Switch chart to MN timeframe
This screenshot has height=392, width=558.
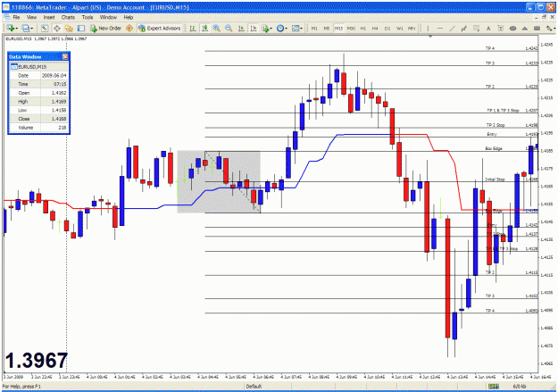tap(412, 28)
